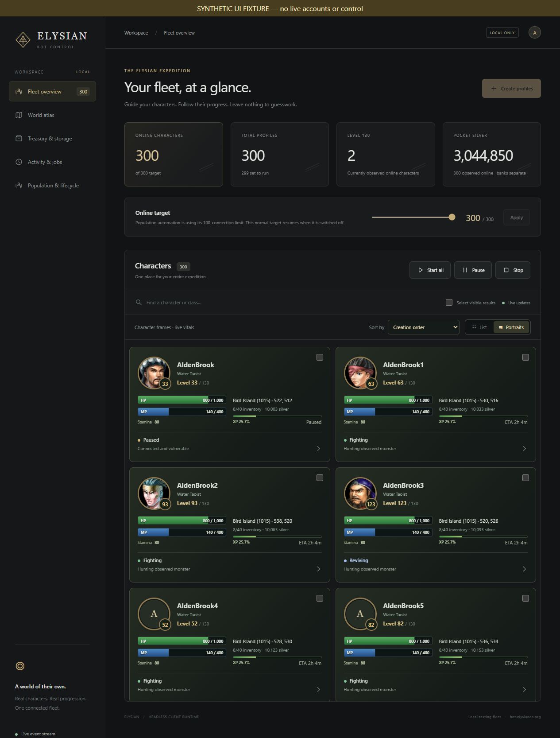Check the AldenBrook5 card checkbox
Screen dimensions: 560x738
[x=525, y=598]
